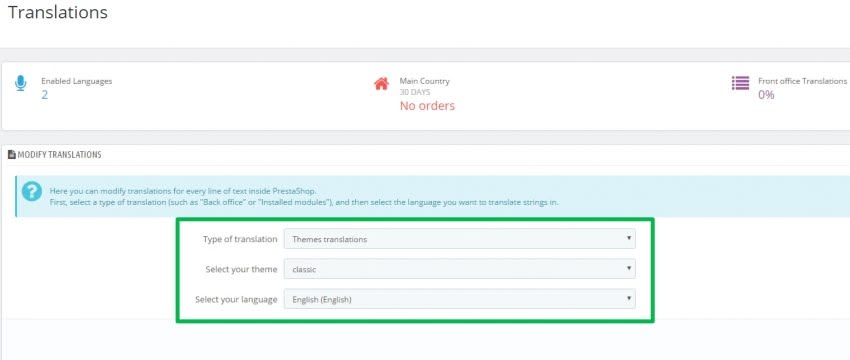
Task: Click the Enabled Languages count 2
Action: 44,95
